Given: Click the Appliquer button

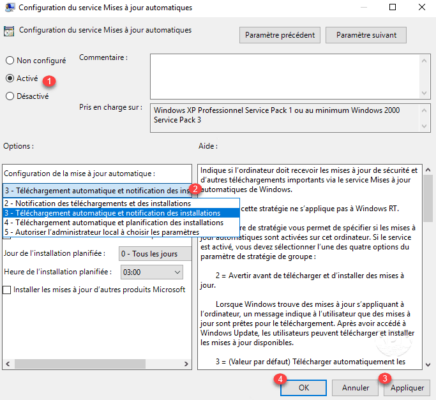Looking at the screenshot, I should coord(407,388).
